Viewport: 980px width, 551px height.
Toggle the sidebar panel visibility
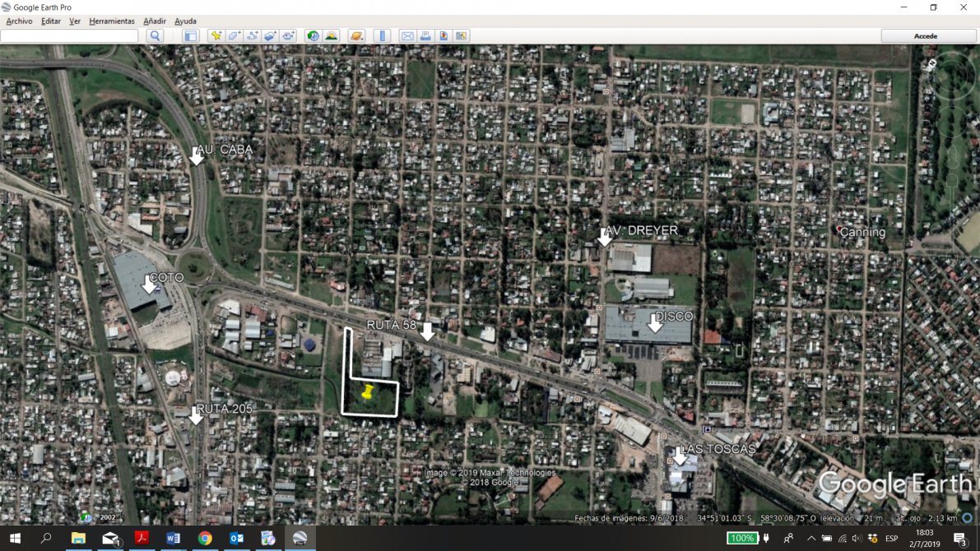[190, 36]
